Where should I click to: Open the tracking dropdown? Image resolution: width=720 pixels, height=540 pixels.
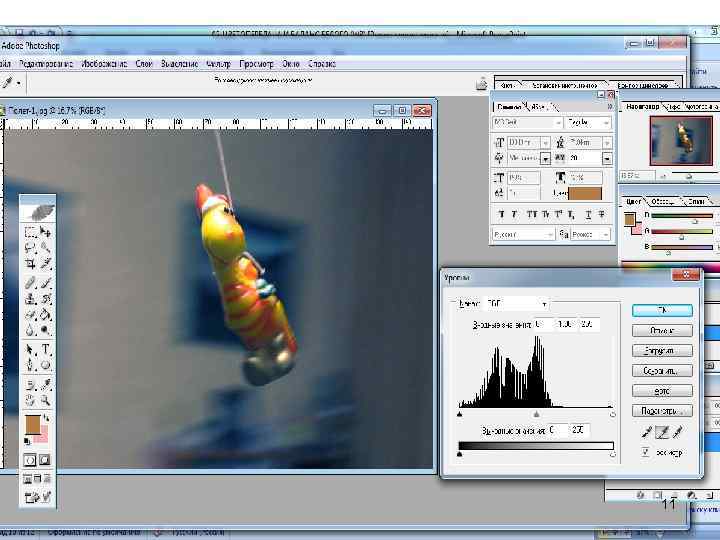point(607,158)
